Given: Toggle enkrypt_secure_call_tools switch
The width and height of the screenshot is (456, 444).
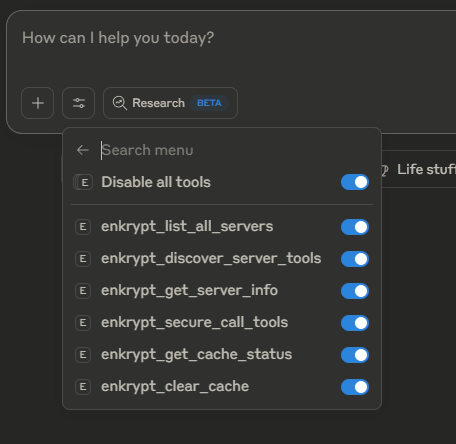Looking at the screenshot, I should tap(355, 323).
